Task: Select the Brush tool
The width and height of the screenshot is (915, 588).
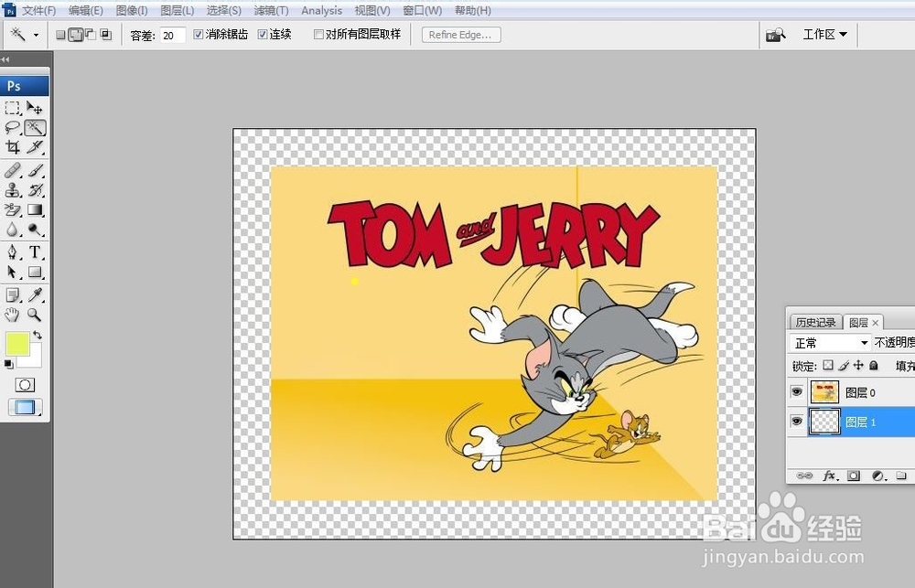Action: tap(35, 170)
